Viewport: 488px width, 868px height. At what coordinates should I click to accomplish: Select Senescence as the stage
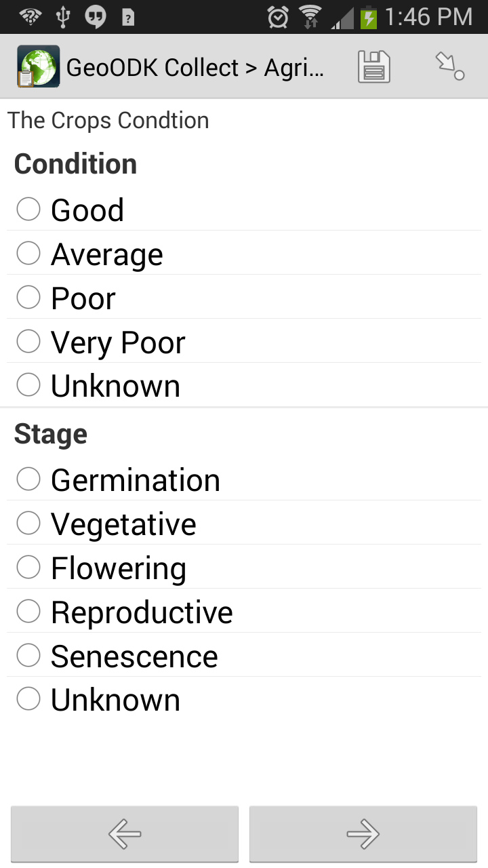tap(28, 656)
